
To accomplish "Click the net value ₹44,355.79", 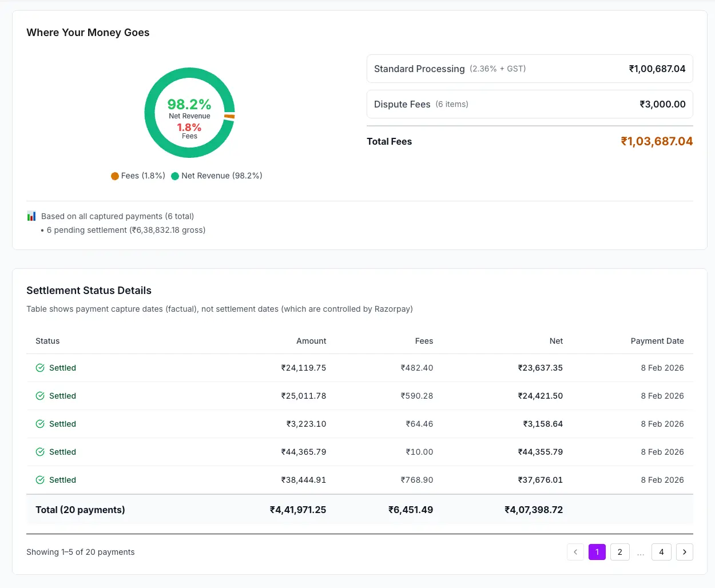I will coord(541,452).
